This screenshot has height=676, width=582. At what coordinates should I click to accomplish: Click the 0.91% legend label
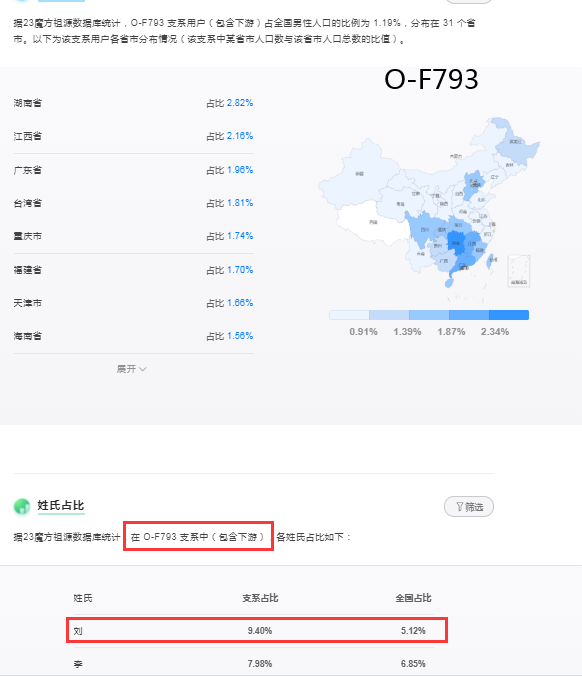coord(363,332)
